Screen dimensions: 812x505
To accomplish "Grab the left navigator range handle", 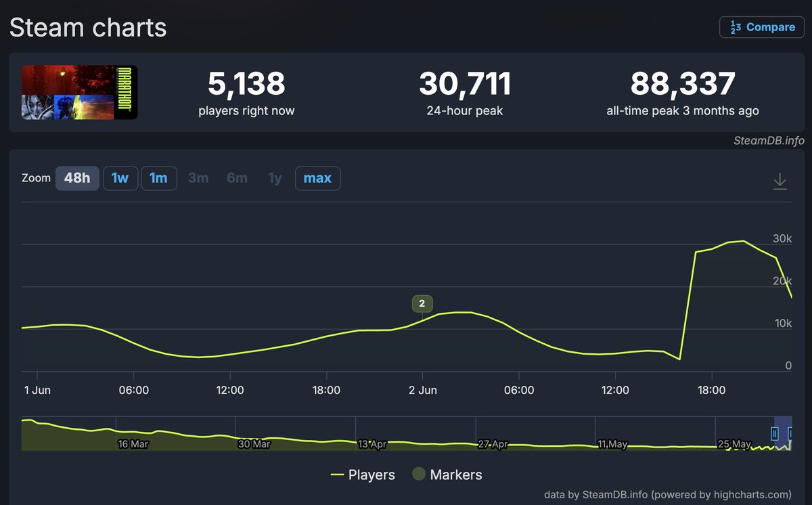I will (x=775, y=433).
